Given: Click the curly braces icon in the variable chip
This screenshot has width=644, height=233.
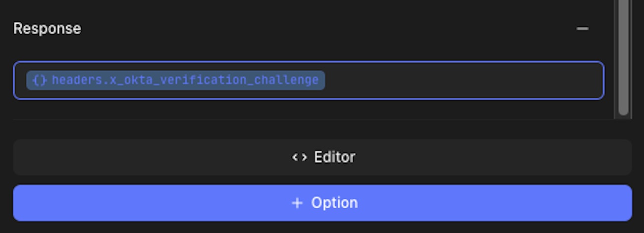Looking at the screenshot, I should click(40, 80).
